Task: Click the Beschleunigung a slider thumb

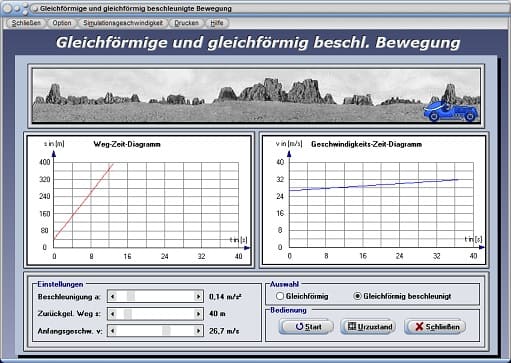Action: pyautogui.click(x=131, y=296)
